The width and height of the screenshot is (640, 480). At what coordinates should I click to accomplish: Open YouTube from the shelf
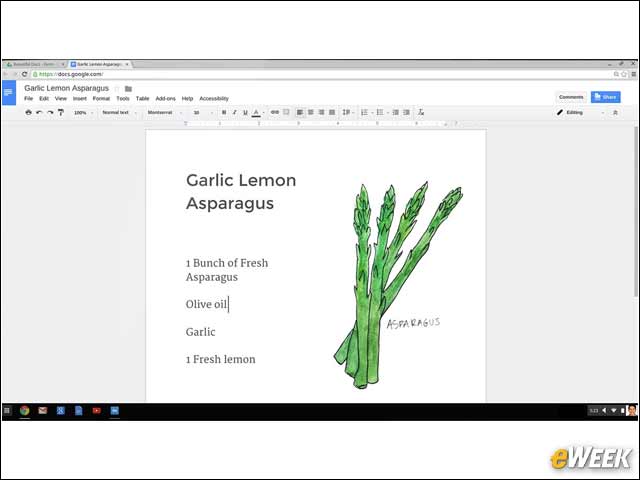click(97, 411)
